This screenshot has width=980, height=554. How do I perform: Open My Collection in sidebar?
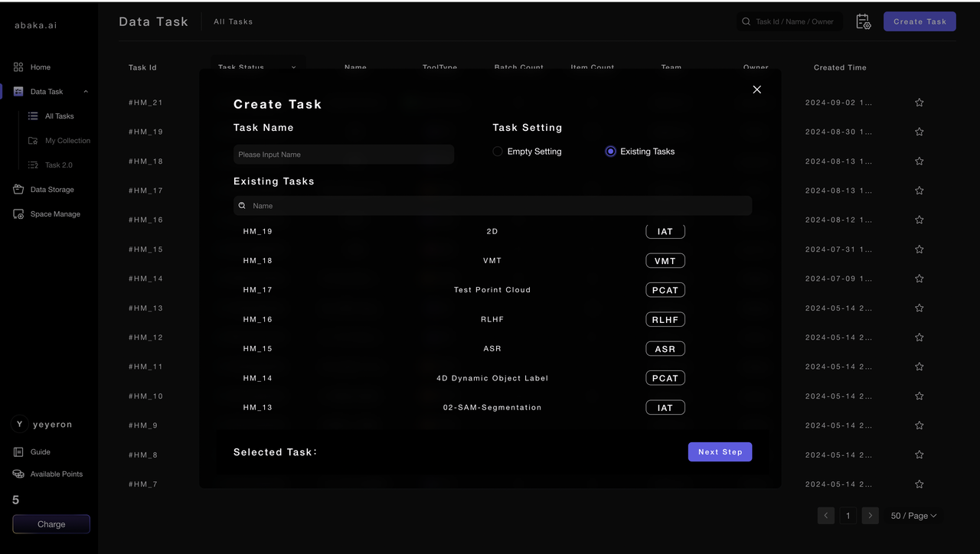67,141
